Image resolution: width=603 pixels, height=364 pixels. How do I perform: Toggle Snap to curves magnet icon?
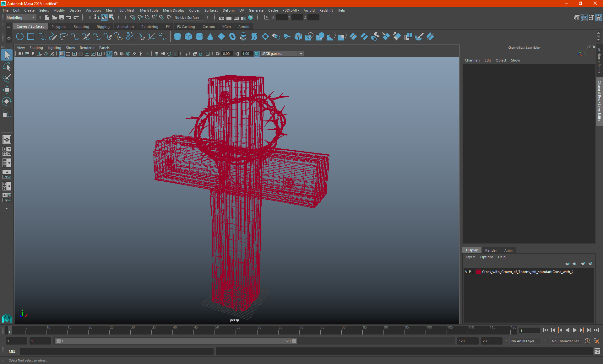click(140, 18)
